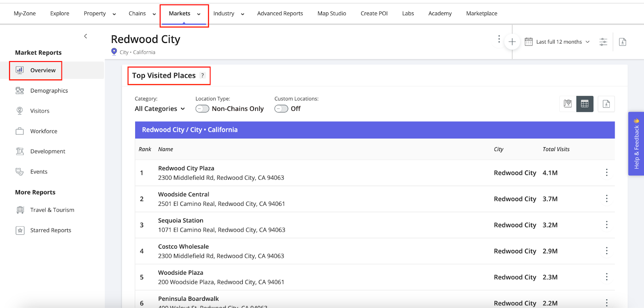Open Advanced Reports in the top navigation
This screenshot has height=308, width=644.
280,13
